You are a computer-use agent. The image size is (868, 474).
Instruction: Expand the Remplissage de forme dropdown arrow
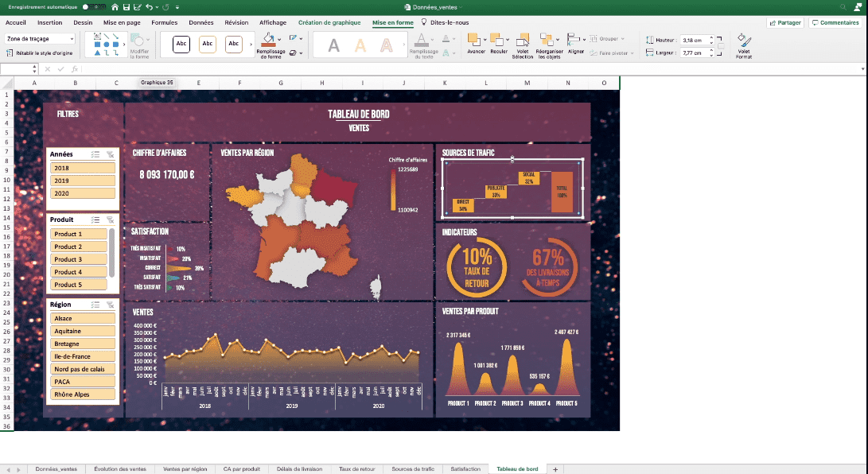279,39
